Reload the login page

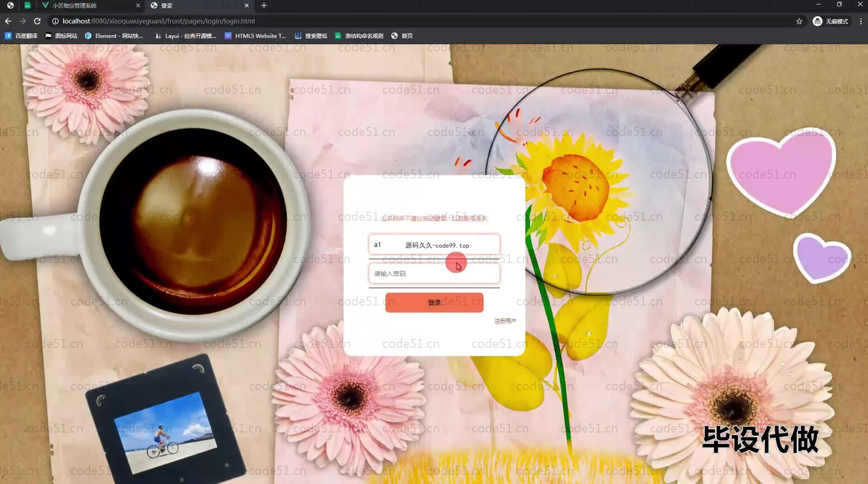pyautogui.click(x=37, y=21)
